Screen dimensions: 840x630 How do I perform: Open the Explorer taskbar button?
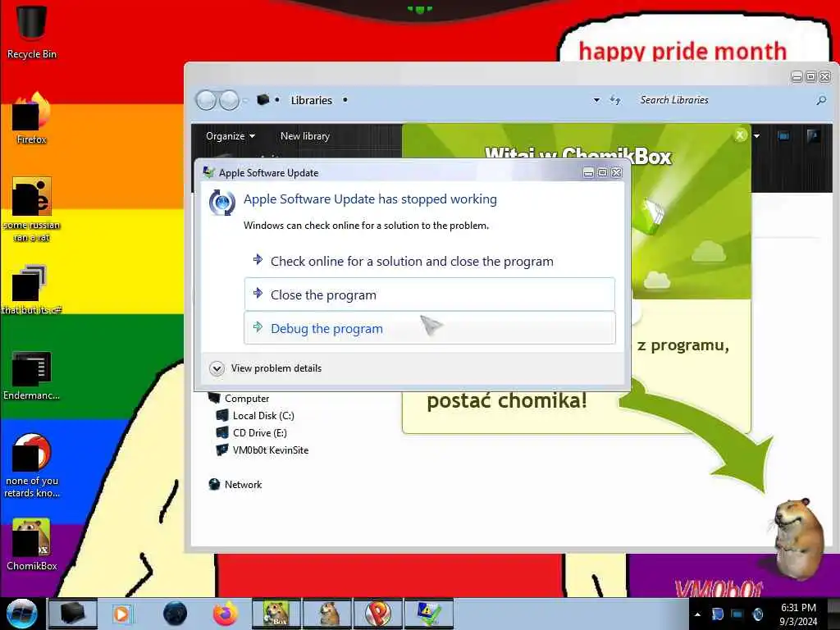(x=73, y=614)
